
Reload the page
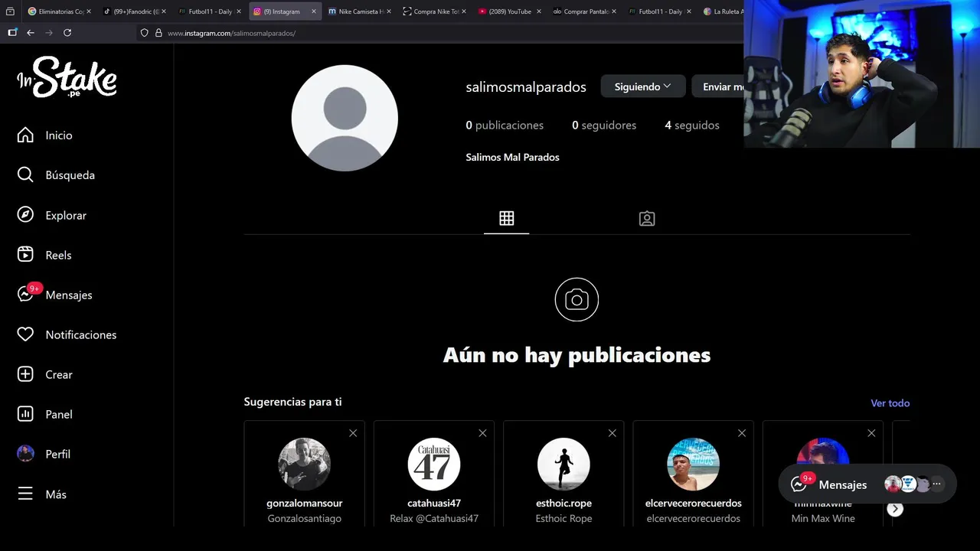click(67, 33)
